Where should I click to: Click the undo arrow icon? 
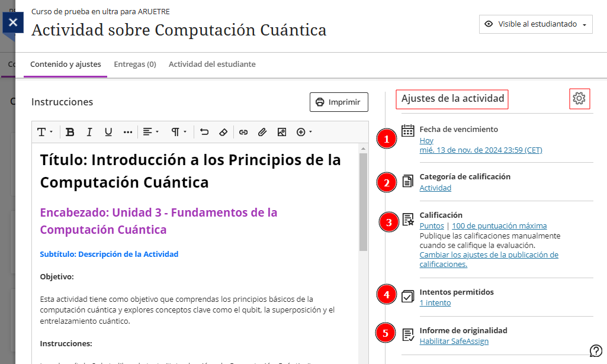[x=204, y=132]
